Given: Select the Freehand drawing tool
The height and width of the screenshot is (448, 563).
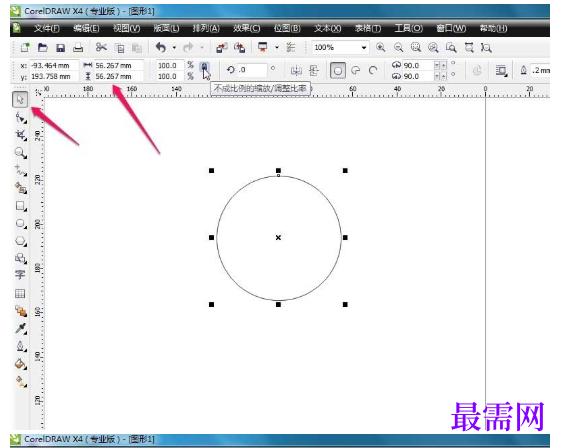Looking at the screenshot, I should point(20,171).
